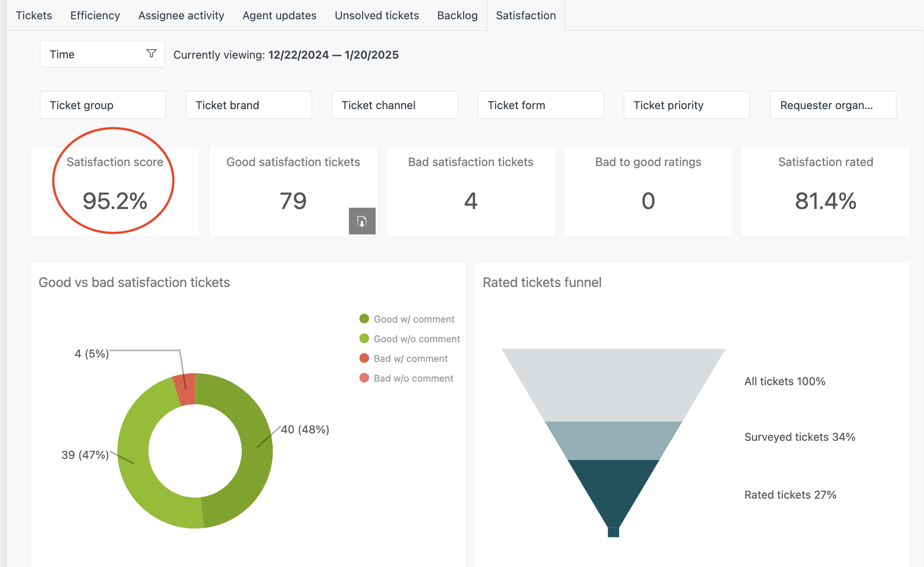Click the export icon on Good satisfaction tickets

coord(362,221)
